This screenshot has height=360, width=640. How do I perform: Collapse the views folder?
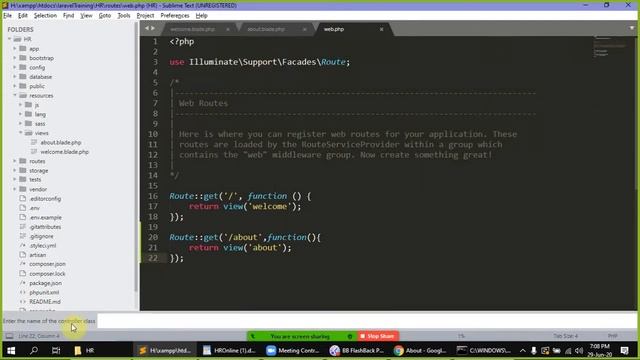pyautogui.click(x=20, y=133)
